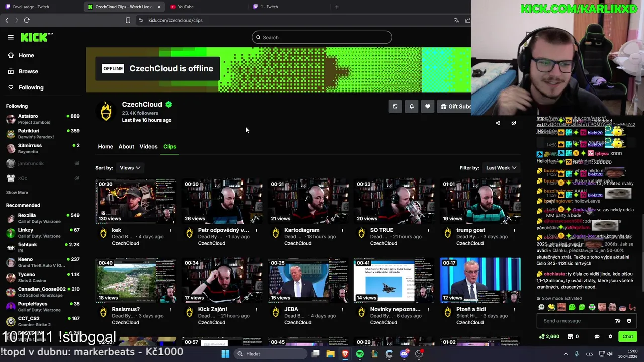644x362 pixels.
Task: Reload the page with browser refresh icon
Action: pos(27,20)
